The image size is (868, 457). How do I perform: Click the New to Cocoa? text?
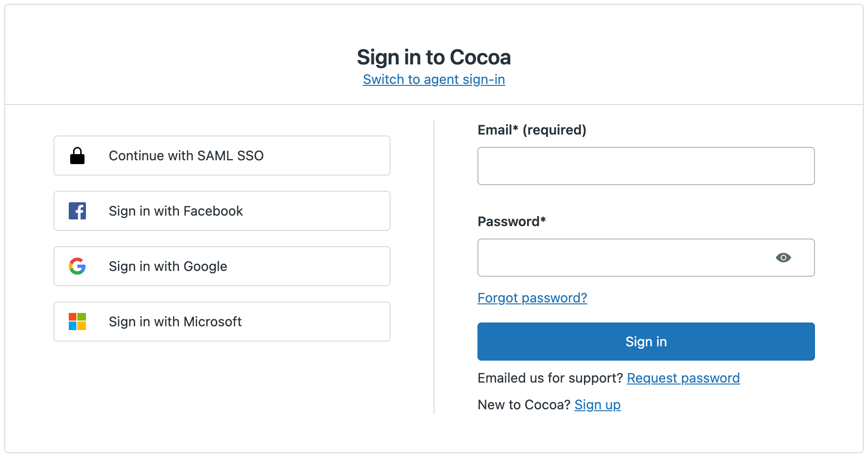(524, 405)
